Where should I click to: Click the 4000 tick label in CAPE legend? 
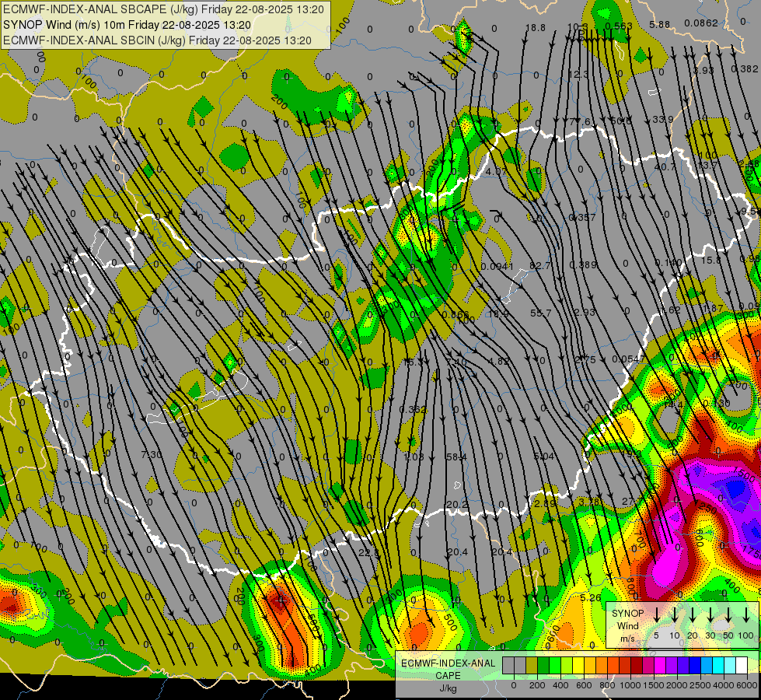[x=724, y=685]
